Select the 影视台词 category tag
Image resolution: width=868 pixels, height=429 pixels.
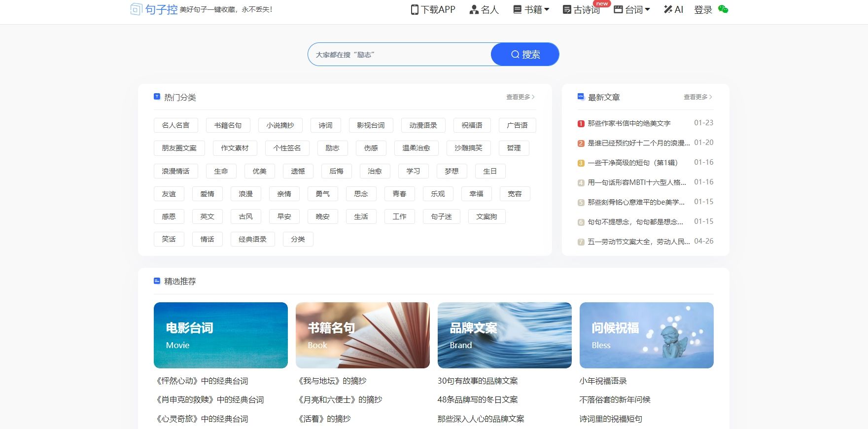371,125
